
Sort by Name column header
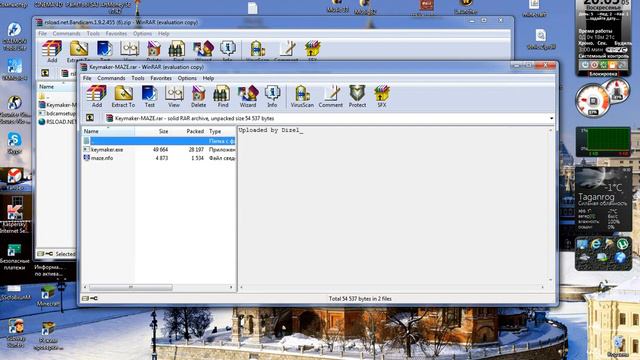[108, 131]
